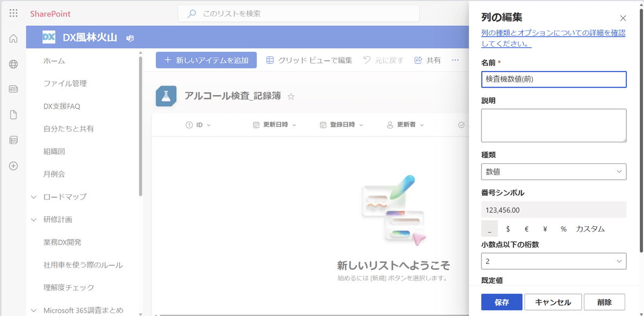Open the My files page icon
The width and height of the screenshot is (644, 316).
coord(13,114)
